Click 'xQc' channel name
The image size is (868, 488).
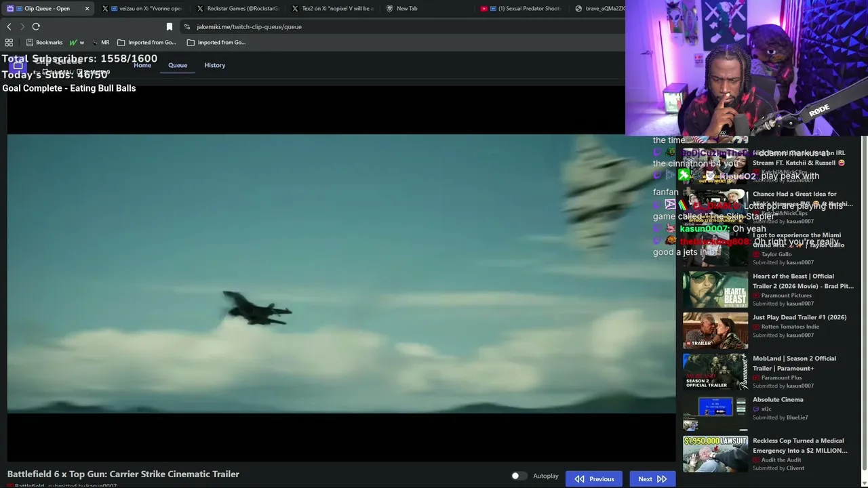click(x=766, y=409)
